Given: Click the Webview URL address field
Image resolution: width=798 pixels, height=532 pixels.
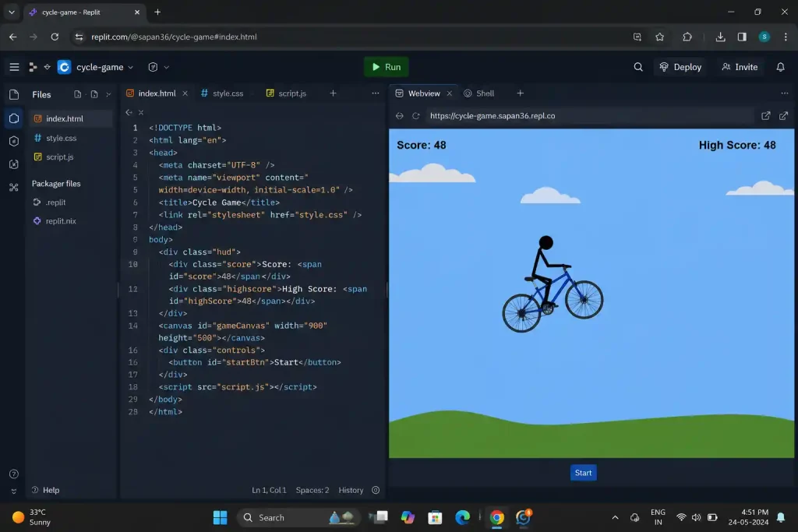Looking at the screenshot, I should 589,116.
